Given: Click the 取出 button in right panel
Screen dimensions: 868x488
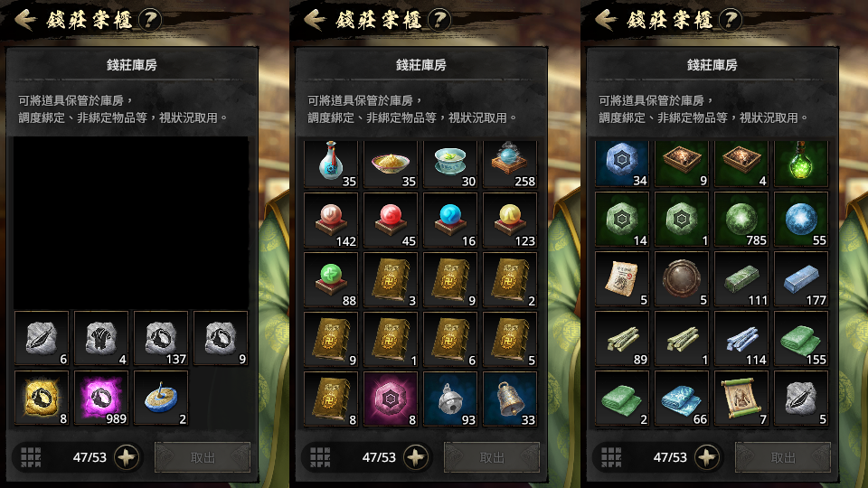Looking at the screenshot, I should click(783, 457).
